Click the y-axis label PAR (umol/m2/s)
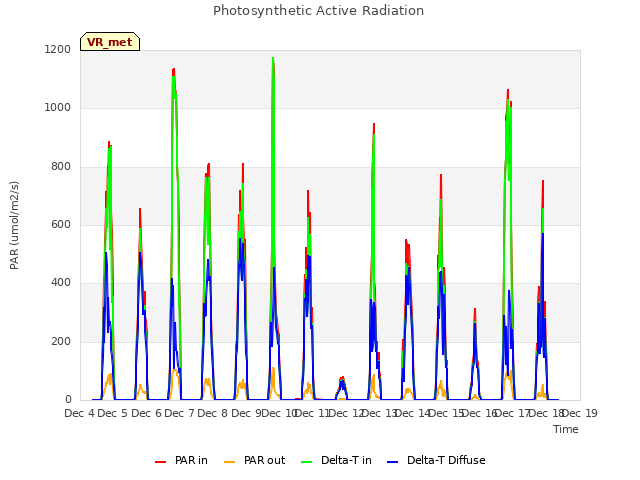The height and width of the screenshot is (480, 640). (14, 225)
